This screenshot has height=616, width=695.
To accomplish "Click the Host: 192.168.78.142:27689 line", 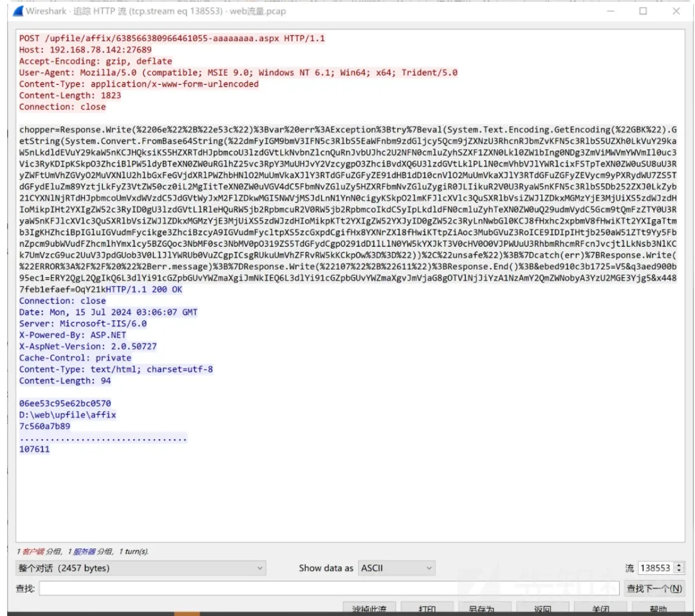I will tap(85, 50).
